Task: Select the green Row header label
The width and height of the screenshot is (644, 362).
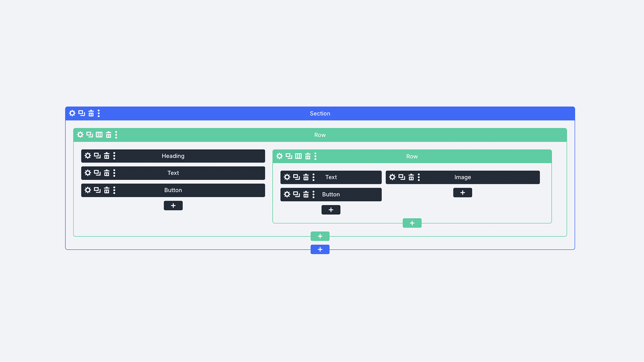Action: click(x=320, y=135)
